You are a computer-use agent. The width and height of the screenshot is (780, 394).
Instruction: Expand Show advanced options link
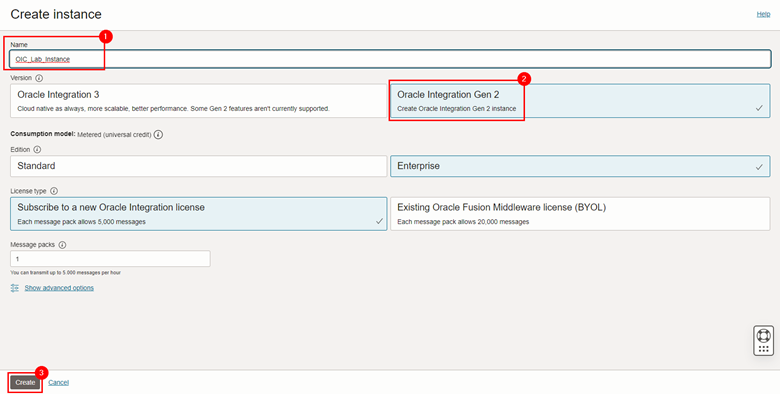point(59,288)
